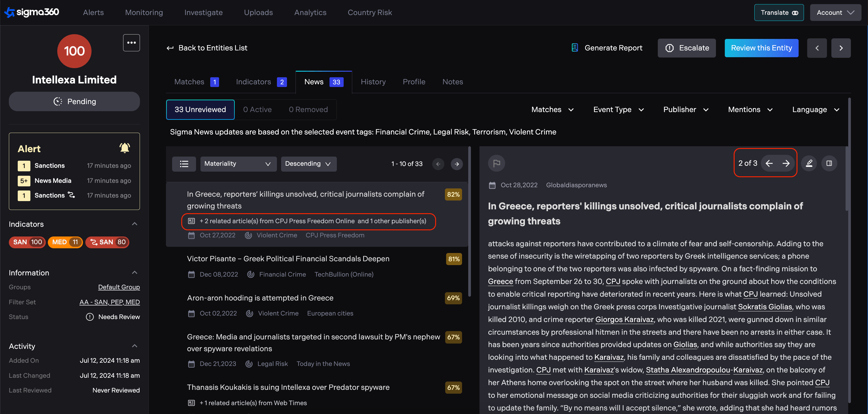Open Country Risk in top navigation
This screenshot has width=868, height=414.
pos(369,12)
